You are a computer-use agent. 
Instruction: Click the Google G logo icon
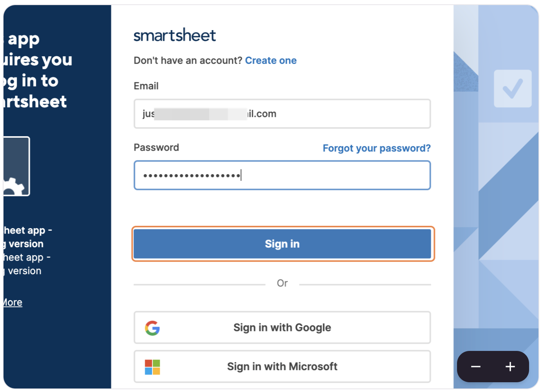tap(152, 328)
